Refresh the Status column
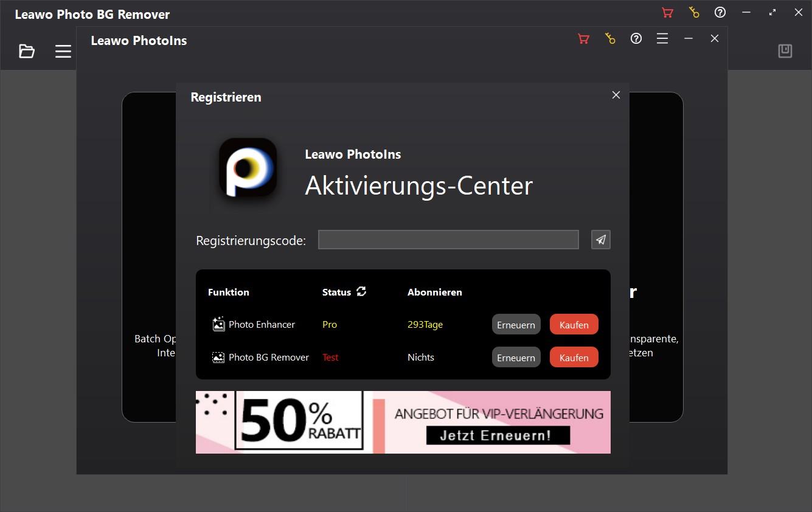Viewport: 812px width, 512px height. [x=362, y=291]
